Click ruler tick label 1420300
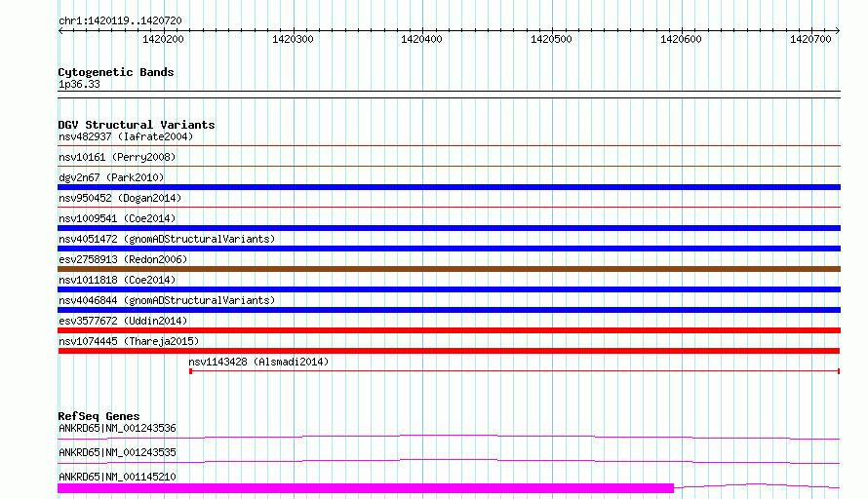Viewport: 868px width, 499px height. click(293, 39)
